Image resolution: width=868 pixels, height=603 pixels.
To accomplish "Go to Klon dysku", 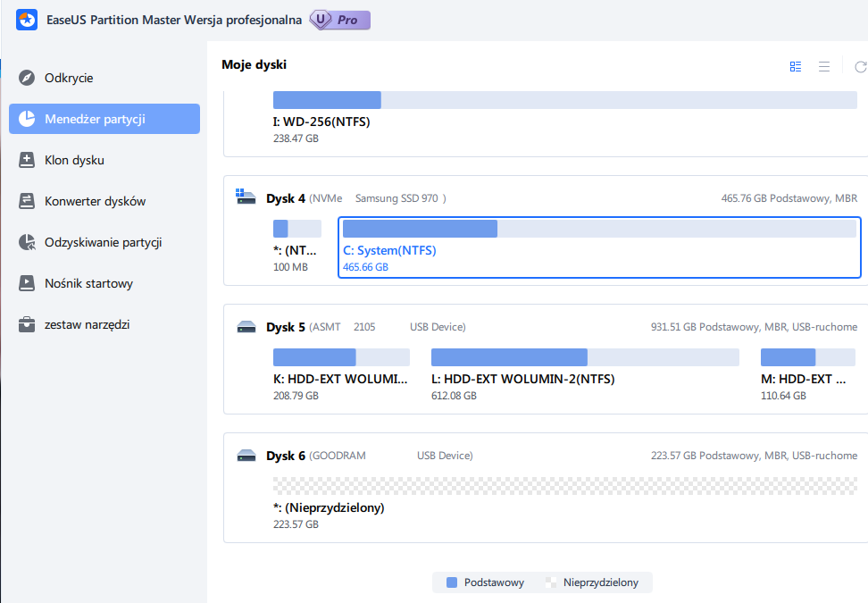I will (104, 160).
